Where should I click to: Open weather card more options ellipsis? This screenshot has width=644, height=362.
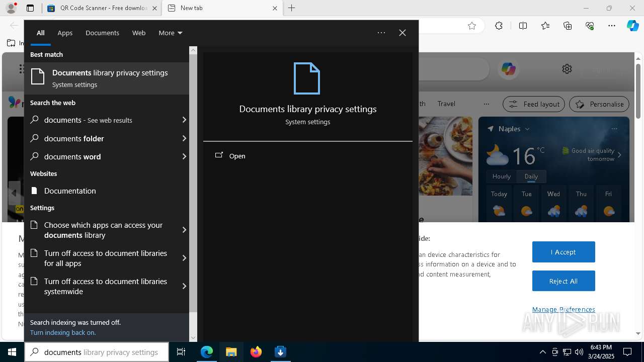point(614,129)
